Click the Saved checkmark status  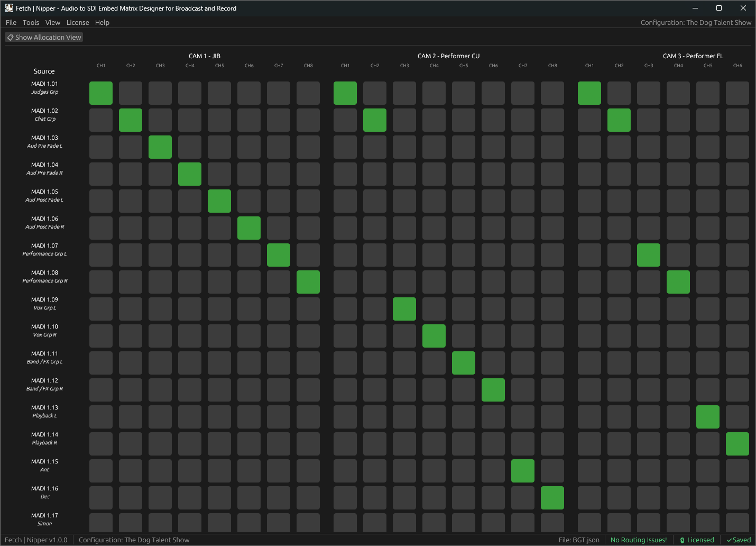click(x=739, y=540)
